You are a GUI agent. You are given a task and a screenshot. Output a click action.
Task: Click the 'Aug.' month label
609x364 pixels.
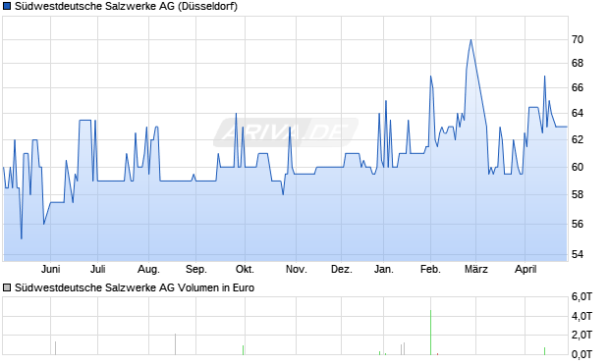(148, 269)
